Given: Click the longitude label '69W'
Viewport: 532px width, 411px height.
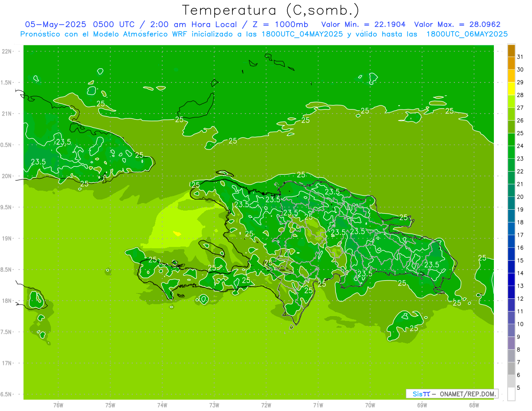Looking at the screenshot, I should pyautogui.click(x=422, y=405).
